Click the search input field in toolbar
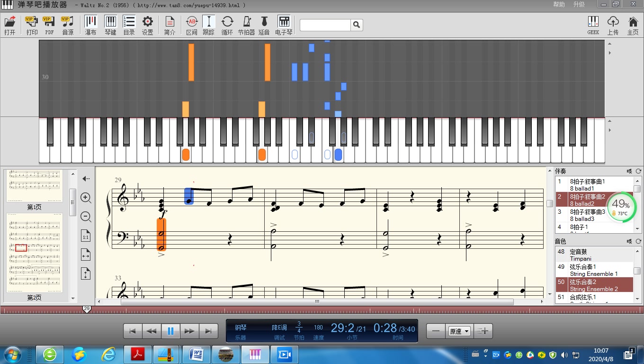The height and width of the screenshot is (364, 644). coord(325,25)
